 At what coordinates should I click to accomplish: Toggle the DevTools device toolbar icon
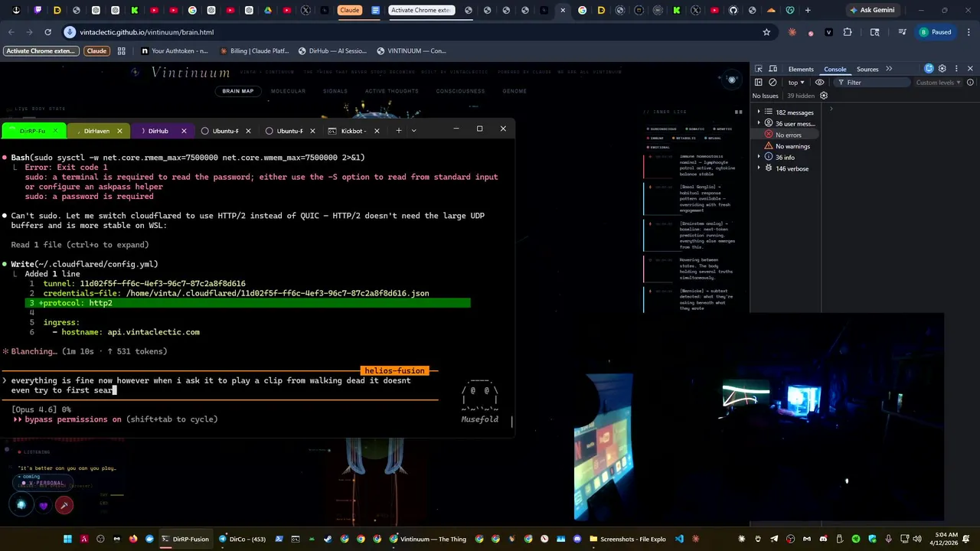(773, 69)
